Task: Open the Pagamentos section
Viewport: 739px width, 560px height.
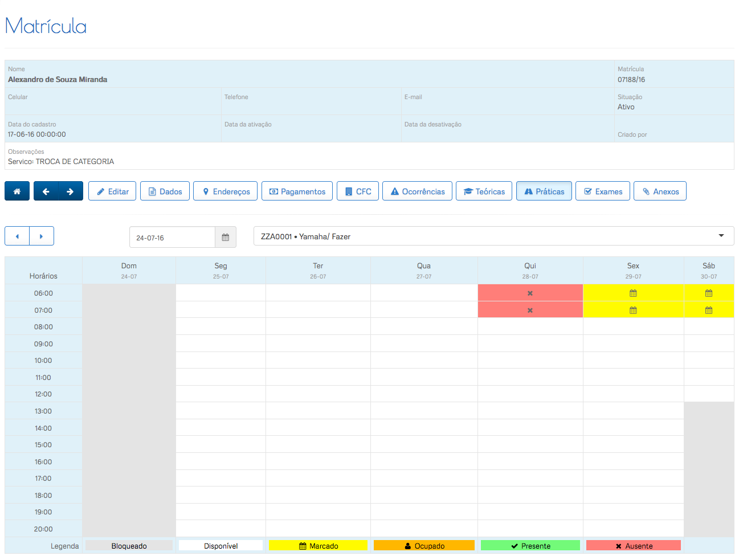Action: [x=297, y=191]
